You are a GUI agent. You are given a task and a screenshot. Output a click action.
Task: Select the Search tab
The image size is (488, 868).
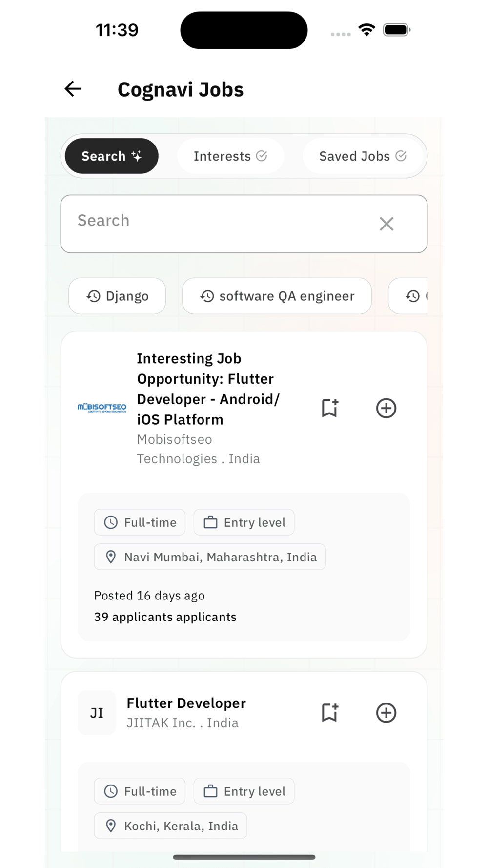coord(112,156)
